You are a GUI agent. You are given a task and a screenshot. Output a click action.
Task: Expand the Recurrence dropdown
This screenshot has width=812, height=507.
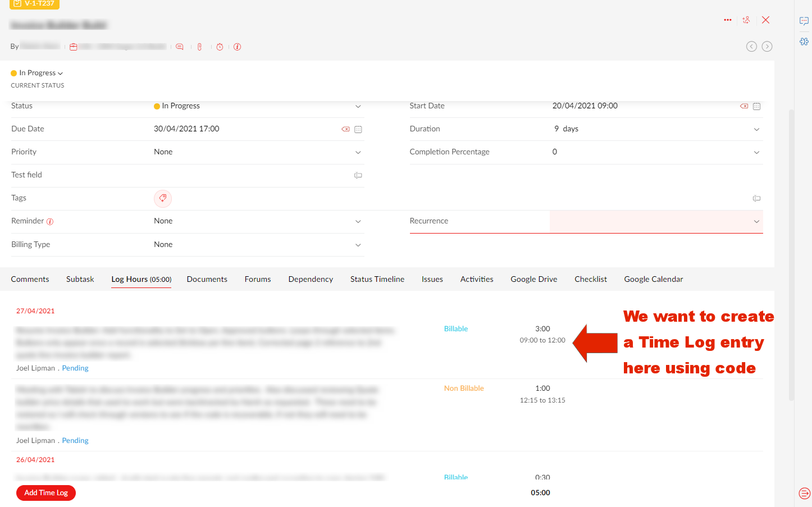756,222
